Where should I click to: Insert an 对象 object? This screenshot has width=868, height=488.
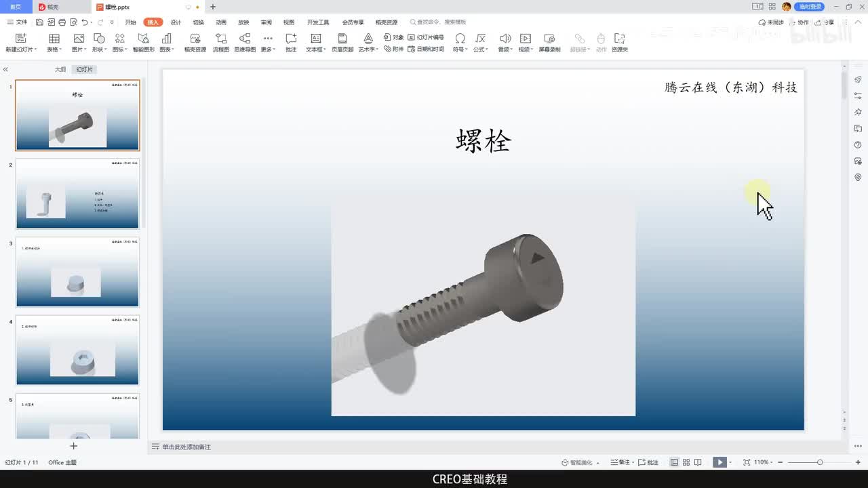pyautogui.click(x=393, y=37)
